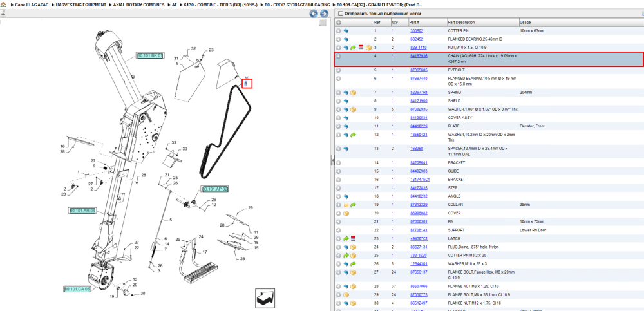Expand breadcrumb '80 - CROP STORAGE/UNLOADING'
This screenshot has width=644, height=311.
point(296,5)
